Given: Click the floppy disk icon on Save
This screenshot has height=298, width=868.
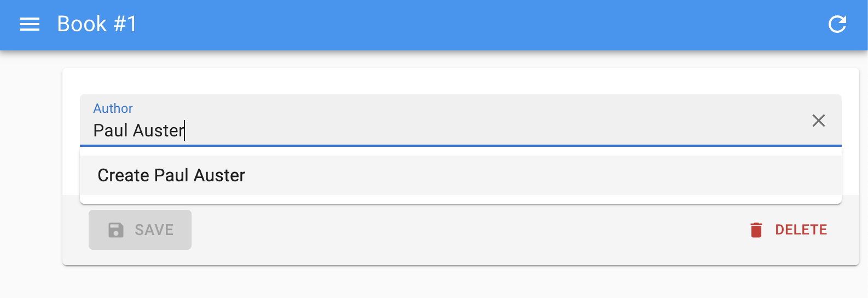Looking at the screenshot, I should click(116, 230).
